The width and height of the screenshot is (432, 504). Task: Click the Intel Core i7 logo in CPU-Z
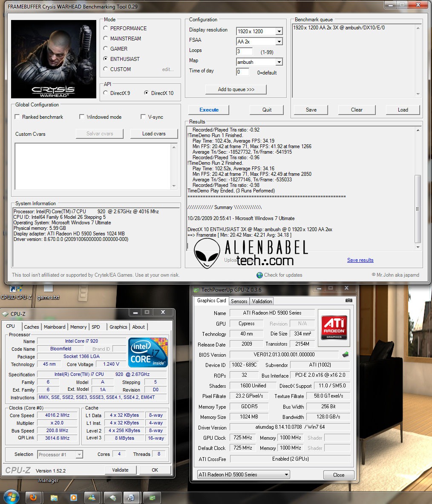(147, 352)
